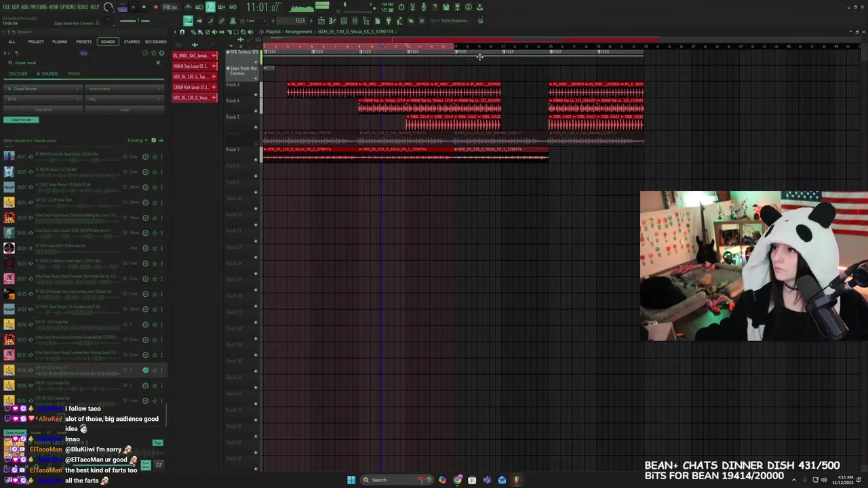Toggle the Browser view icon
The height and width of the screenshot is (488, 868).
366,21
